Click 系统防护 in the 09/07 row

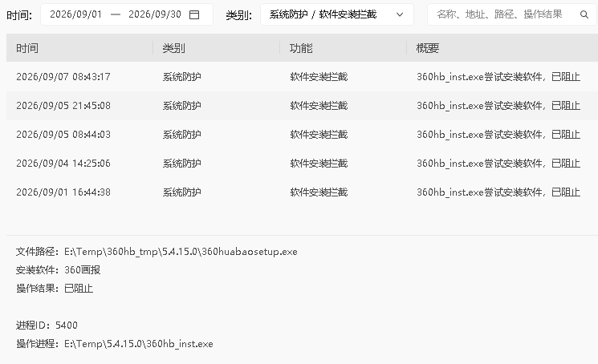182,76
